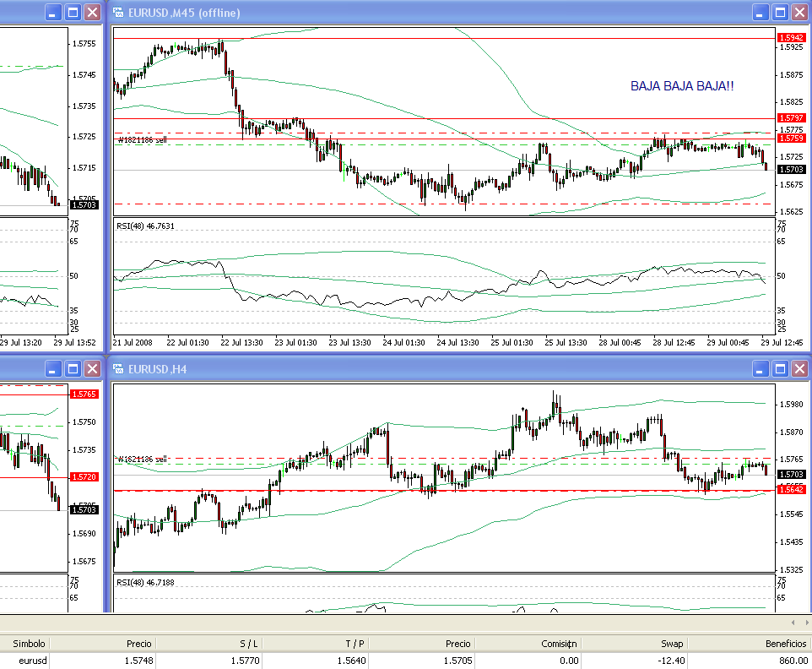Click the 1.5942 red price tag in M45 chart
The width and height of the screenshot is (812, 669).
pyautogui.click(x=791, y=37)
